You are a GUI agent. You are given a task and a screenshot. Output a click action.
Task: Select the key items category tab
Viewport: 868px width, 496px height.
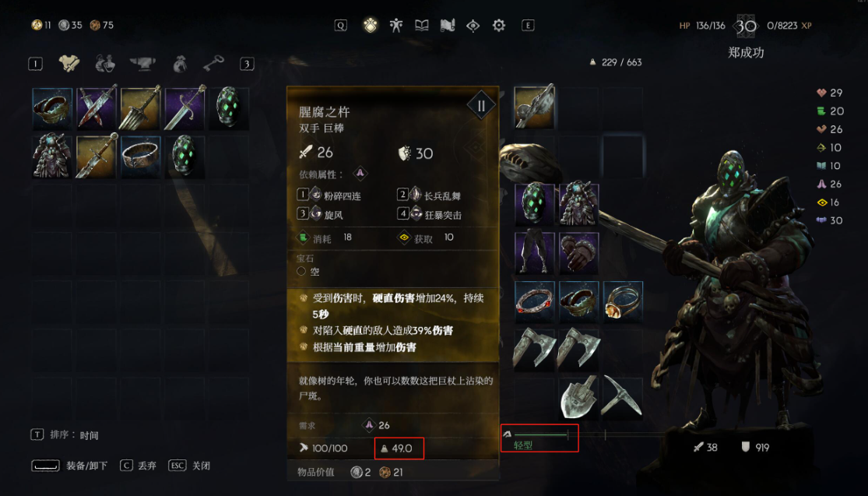coord(213,63)
